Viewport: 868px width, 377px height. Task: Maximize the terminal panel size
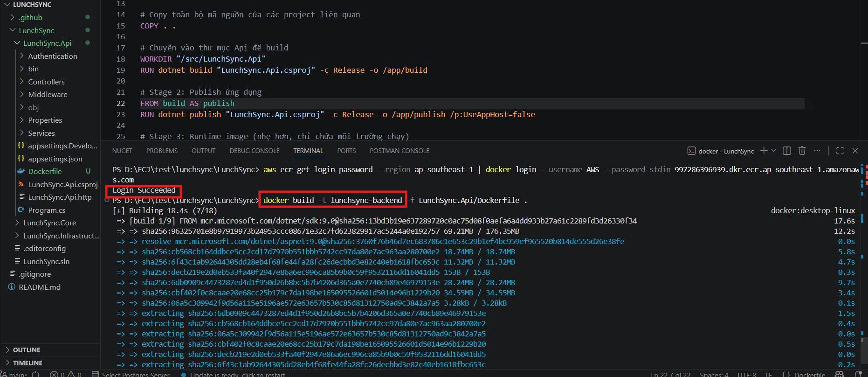pyautogui.click(x=840, y=151)
